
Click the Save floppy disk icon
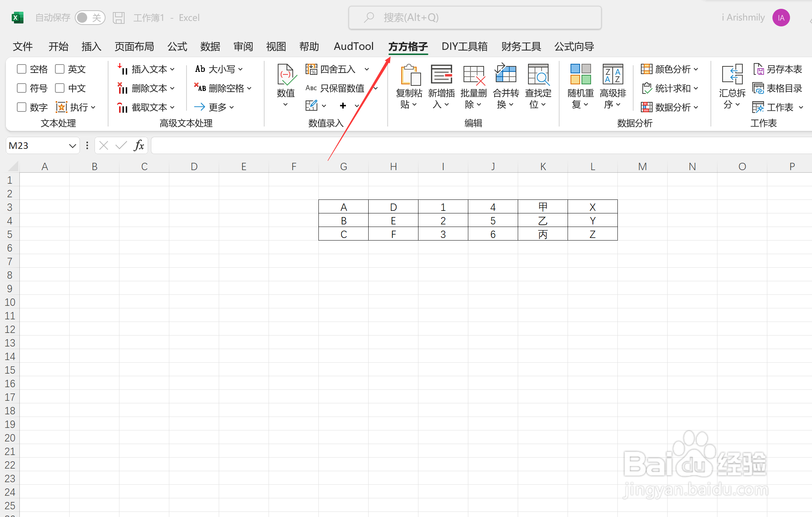coord(119,18)
